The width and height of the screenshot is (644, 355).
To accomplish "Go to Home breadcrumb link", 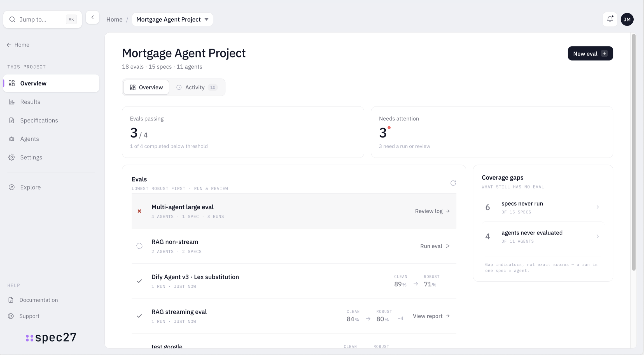I will click(x=114, y=19).
